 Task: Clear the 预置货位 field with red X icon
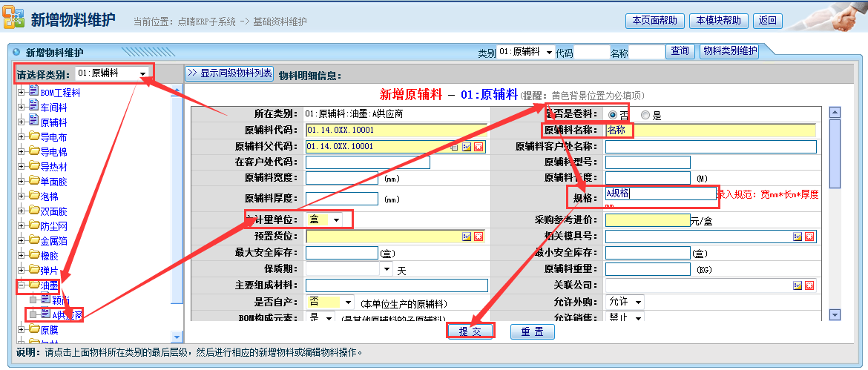pyautogui.click(x=479, y=237)
